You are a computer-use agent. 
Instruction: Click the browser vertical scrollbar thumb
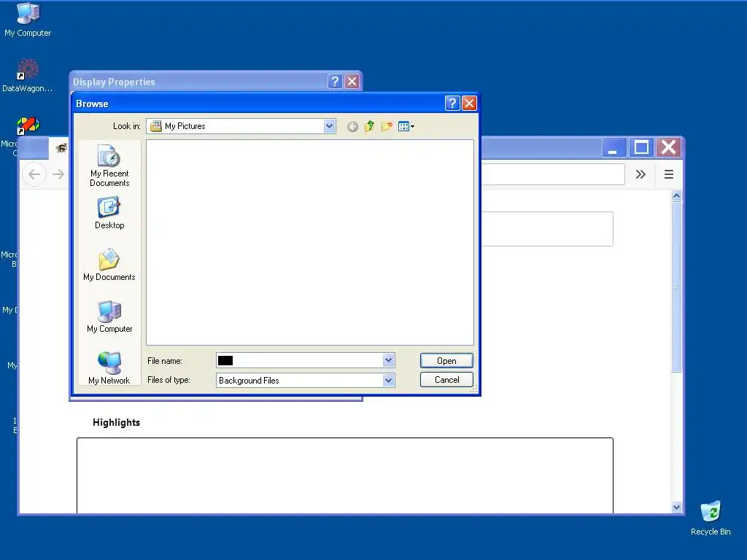point(676,287)
